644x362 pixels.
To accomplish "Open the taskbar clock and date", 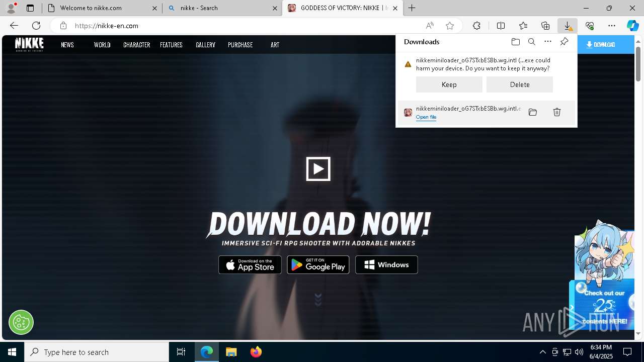I will tap(601, 352).
